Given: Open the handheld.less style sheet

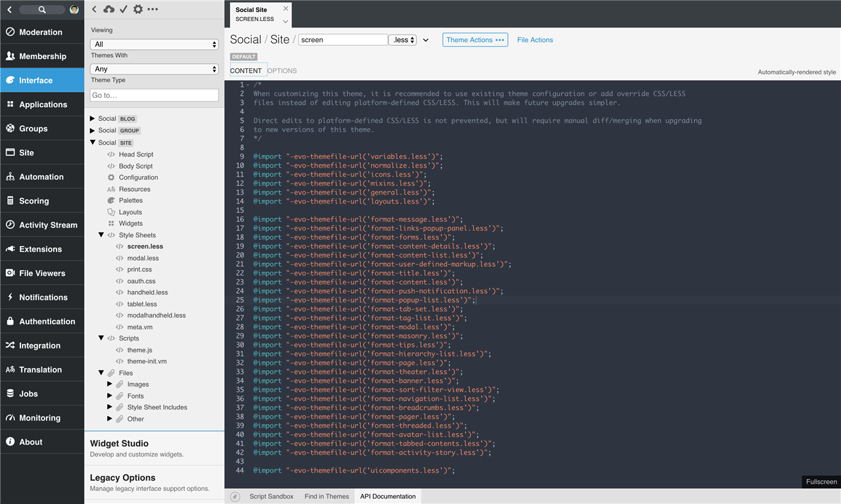Looking at the screenshot, I should click(x=147, y=292).
